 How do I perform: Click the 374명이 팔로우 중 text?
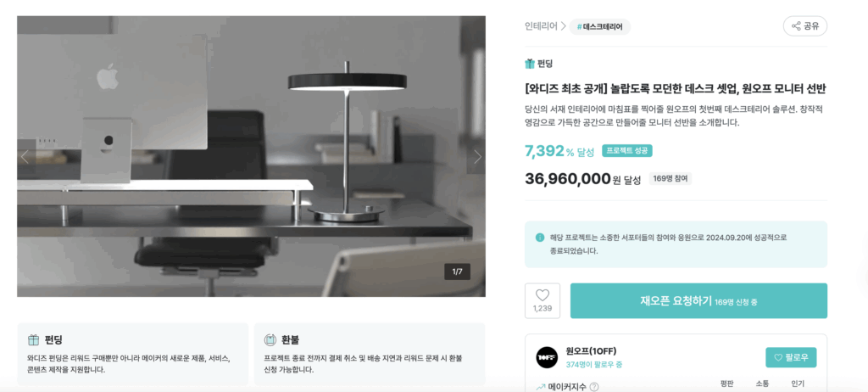pos(594,365)
